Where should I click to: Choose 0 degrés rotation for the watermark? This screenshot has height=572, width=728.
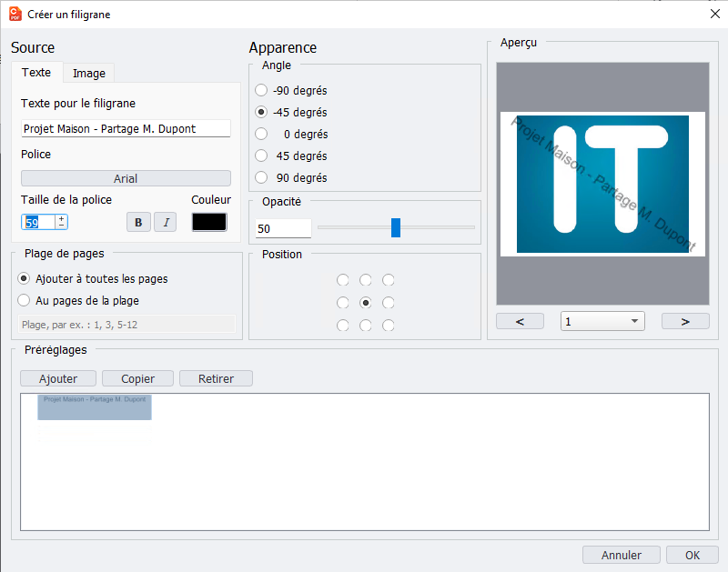[260, 134]
